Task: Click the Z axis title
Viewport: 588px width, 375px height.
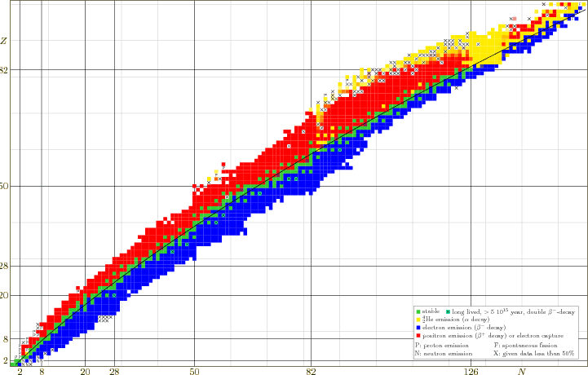Action: (4, 41)
